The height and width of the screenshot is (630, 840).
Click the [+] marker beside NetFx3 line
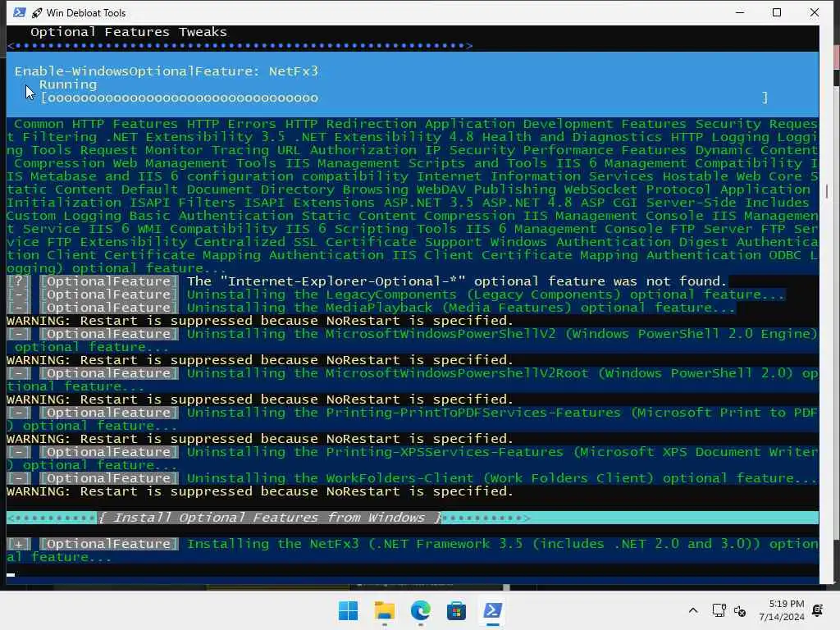point(18,544)
